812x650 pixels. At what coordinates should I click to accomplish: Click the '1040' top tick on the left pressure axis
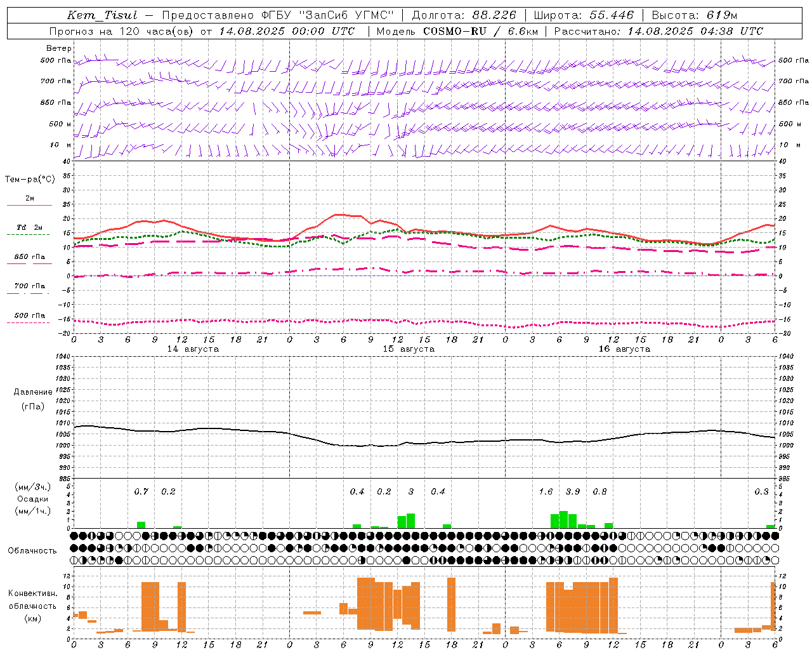pyautogui.click(x=62, y=356)
